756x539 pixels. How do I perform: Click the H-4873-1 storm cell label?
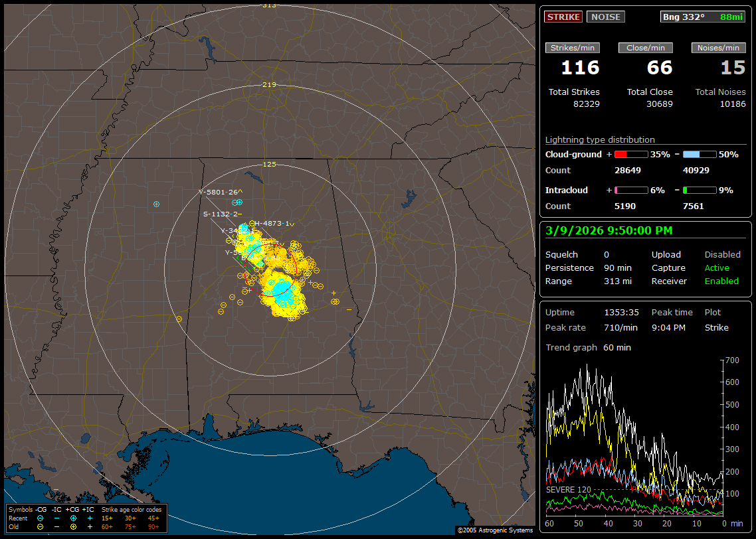(x=272, y=224)
